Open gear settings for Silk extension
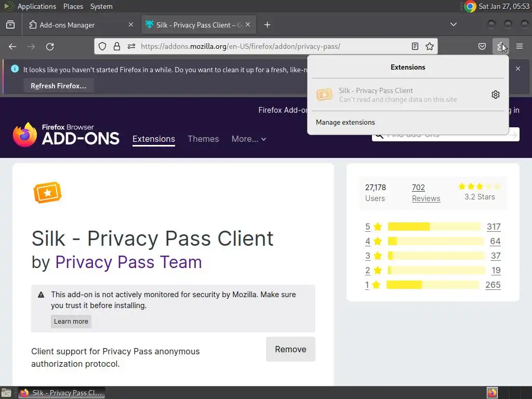532x399 pixels. tap(495, 95)
